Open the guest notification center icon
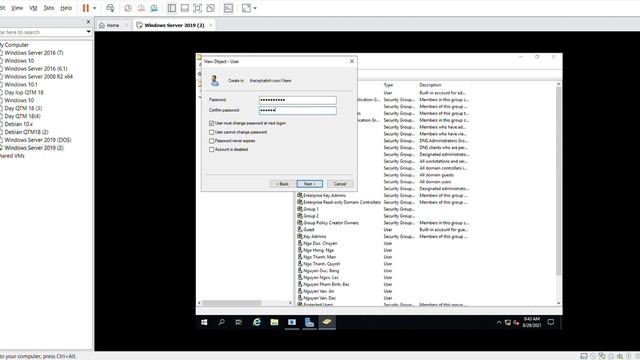 (x=551, y=322)
